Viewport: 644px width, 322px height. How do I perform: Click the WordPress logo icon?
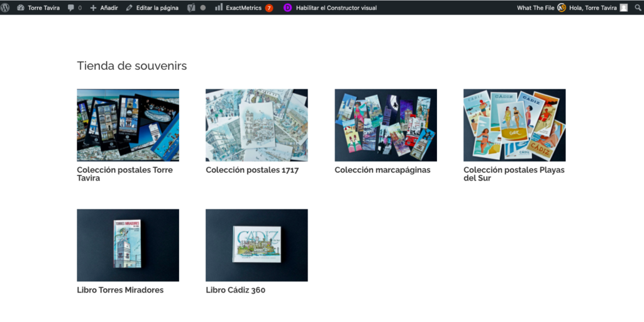tap(6, 8)
